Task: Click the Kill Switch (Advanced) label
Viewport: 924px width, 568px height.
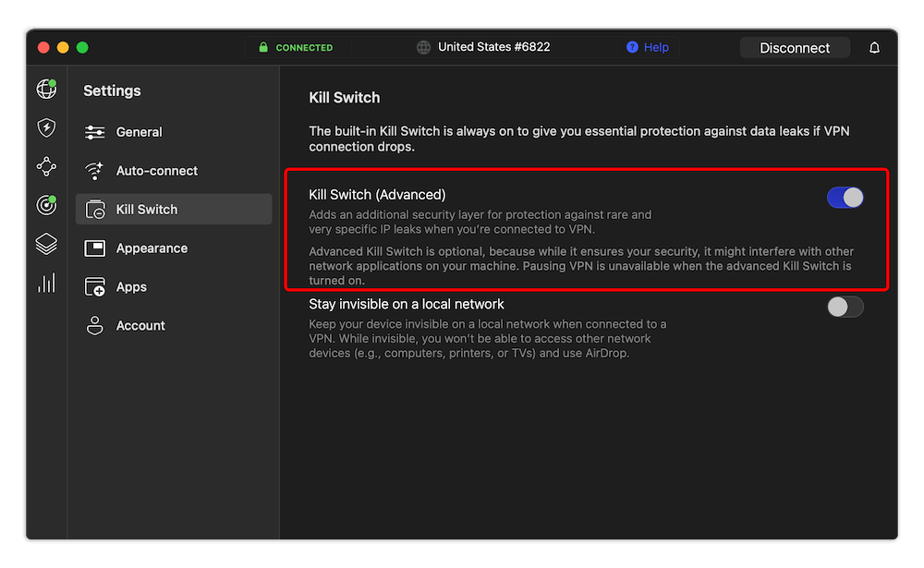Action: click(x=377, y=195)
